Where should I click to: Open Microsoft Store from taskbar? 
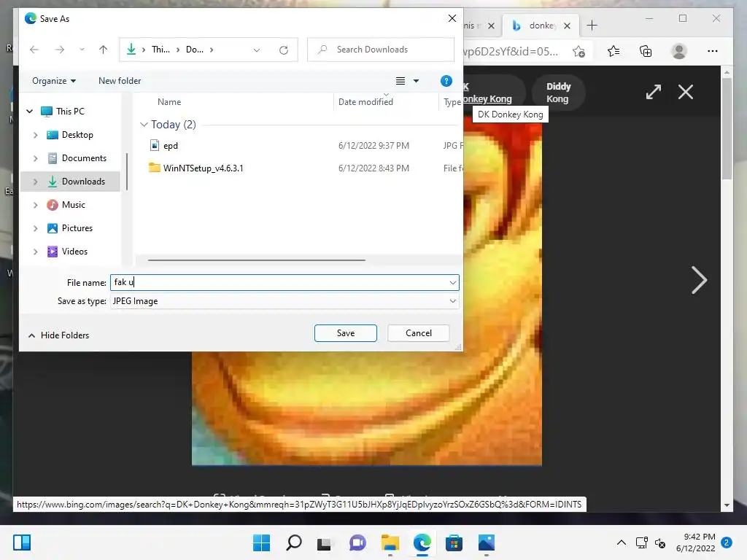pos(454,542)
